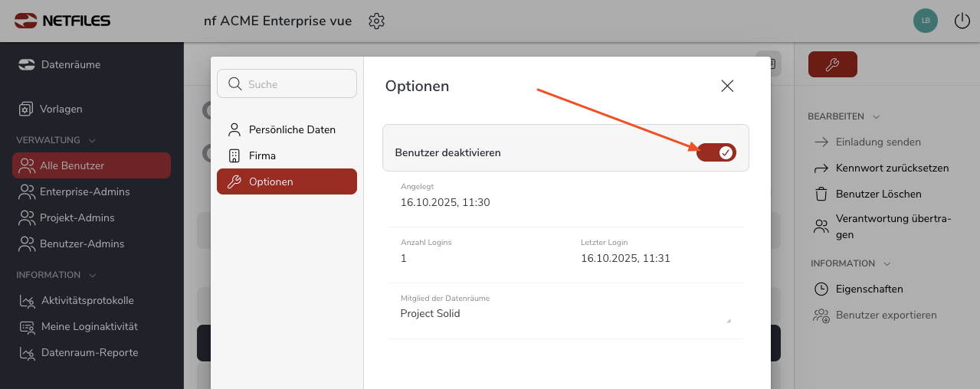This screenshot has height=389, width=980.
Task: Click the clock icon for Eigenschaften
Action: (821, 289)
